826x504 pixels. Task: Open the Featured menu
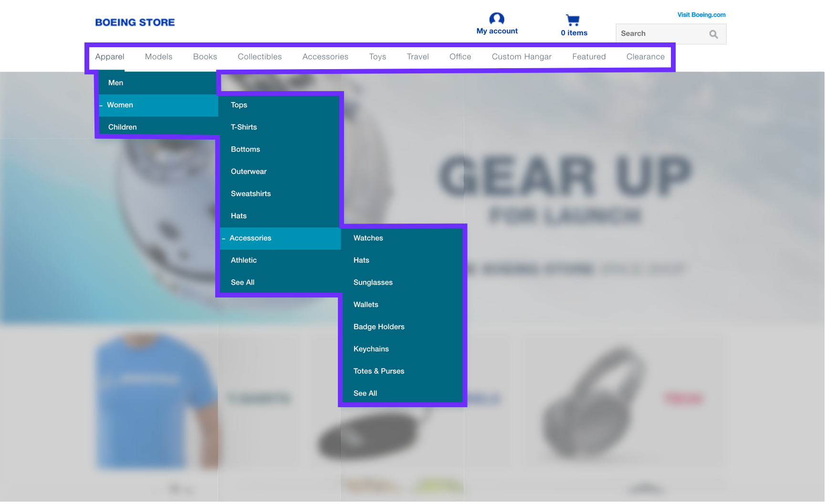pyautogui.click(x=590, y=57)
